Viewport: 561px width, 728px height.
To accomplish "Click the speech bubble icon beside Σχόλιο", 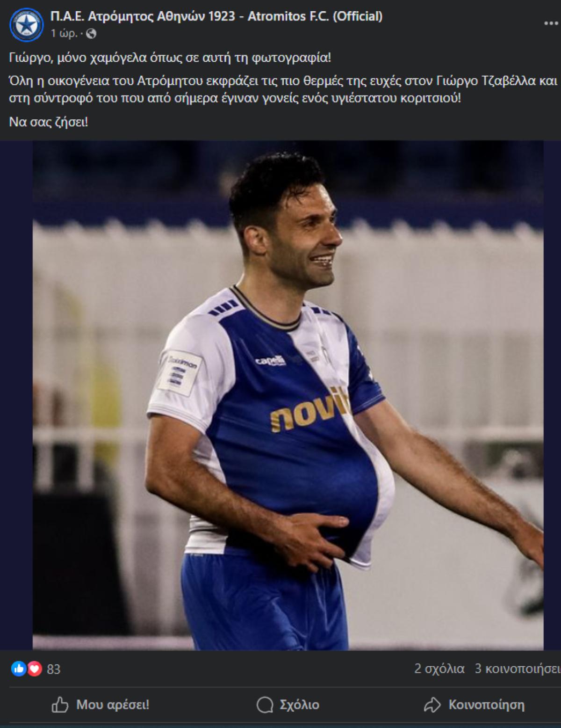I will [x=265, y=705].
